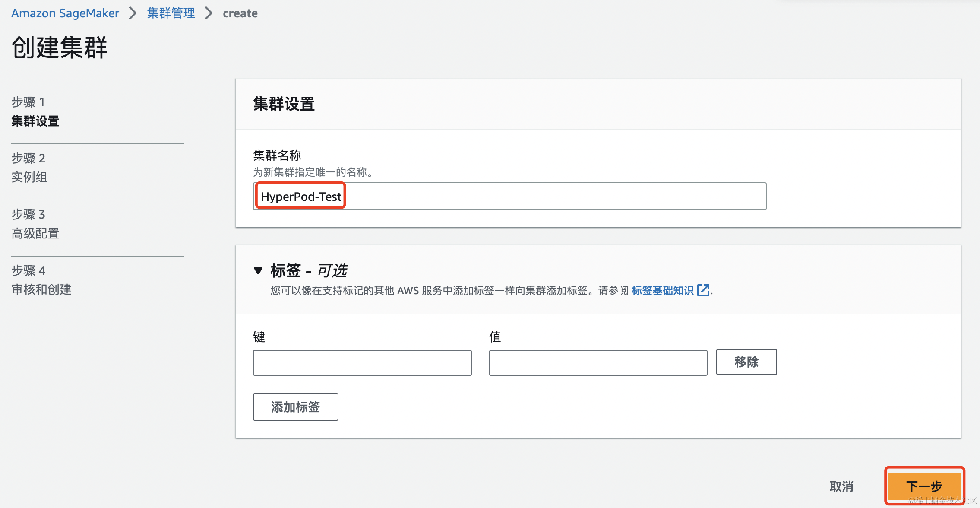Collapse the 标签 - 可选 section triangle
The width and height of the screenshot is (980, 508).
click(258, 271)
